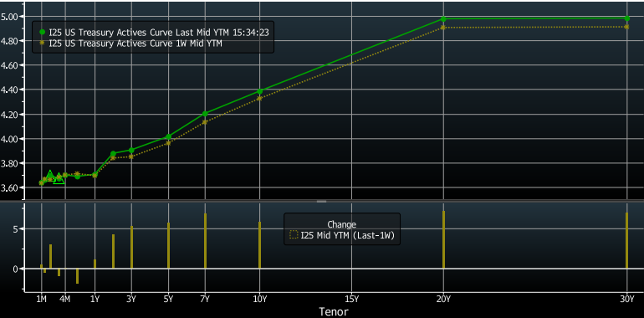
Task: Click the 1Y tenor axis label
Action: [x=95, y=299]
